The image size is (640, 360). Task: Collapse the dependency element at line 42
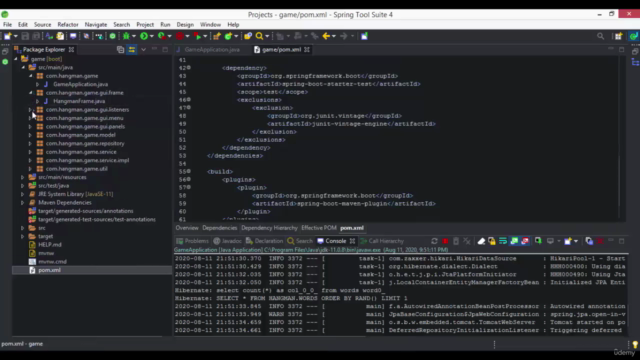pyautogui.click(x=189, y=68)
